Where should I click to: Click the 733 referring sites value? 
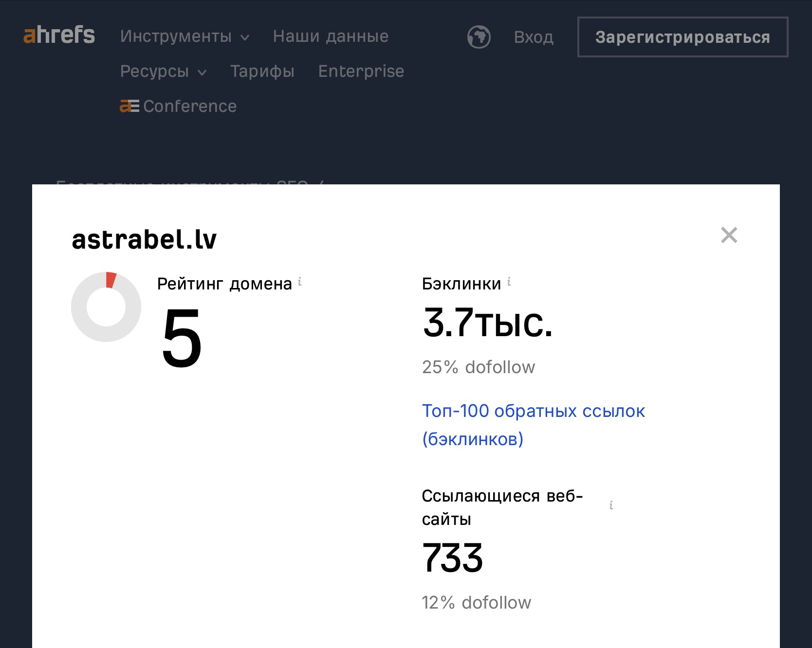pos(453,558)
